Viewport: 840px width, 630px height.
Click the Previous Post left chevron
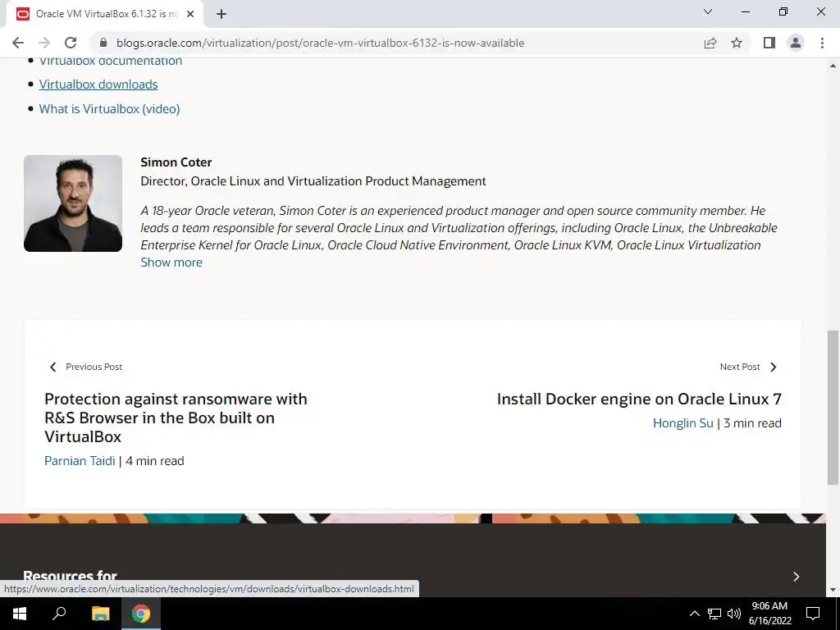click(x=52, y=367)
